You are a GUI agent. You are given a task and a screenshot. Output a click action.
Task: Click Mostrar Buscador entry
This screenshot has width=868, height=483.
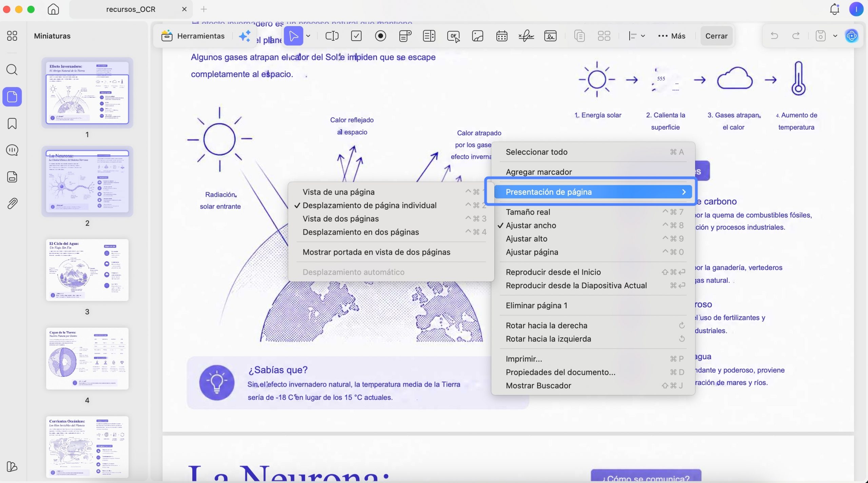click(593, 386)
